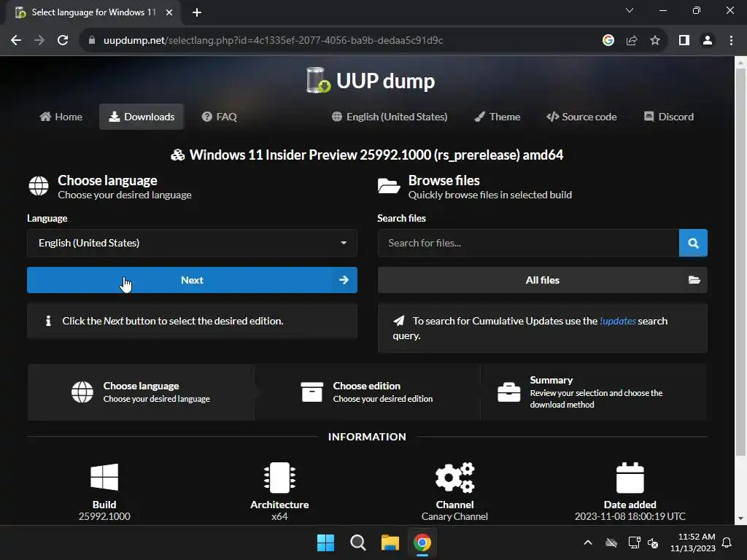Select the Choose edition step
The width and height of the screenshot is (747, 560).
pyautogui.click(x=367, y=392)
